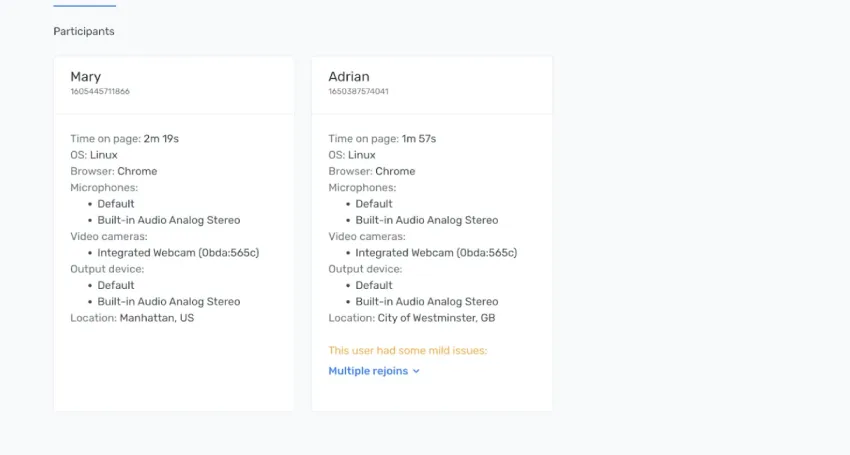Click Adrian's Default output device entry
Image resolution: width=850 pixels, height=455 pixels.
373,285
